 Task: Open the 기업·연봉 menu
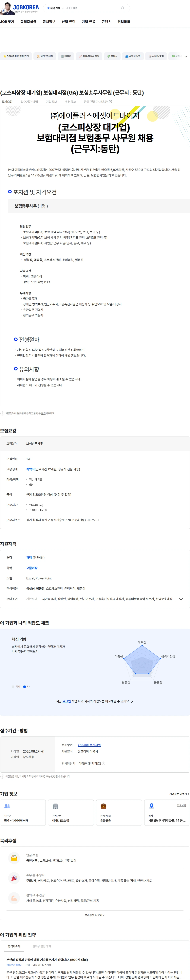point(88,22)
